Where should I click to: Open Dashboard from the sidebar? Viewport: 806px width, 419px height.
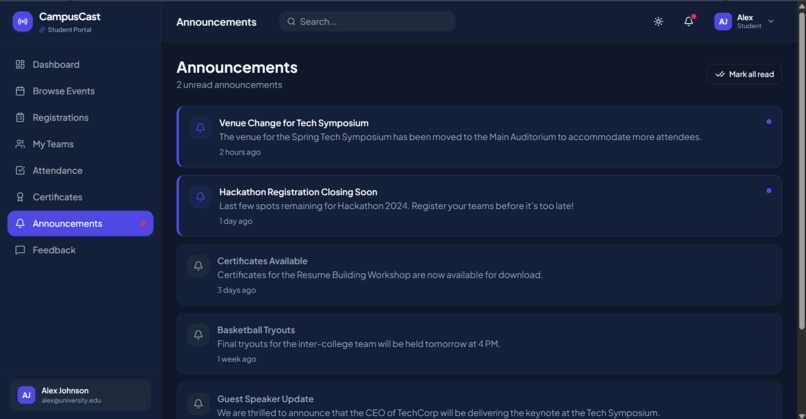(80, 64)
